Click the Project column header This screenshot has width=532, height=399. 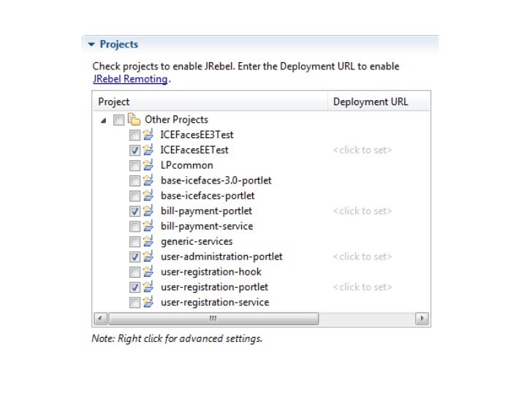click(210, 102)
